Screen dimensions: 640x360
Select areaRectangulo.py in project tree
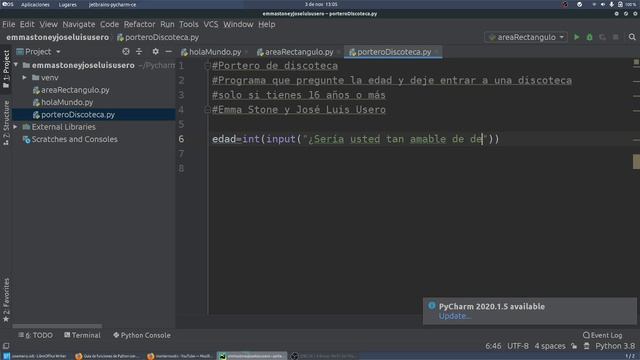[75, 90]
